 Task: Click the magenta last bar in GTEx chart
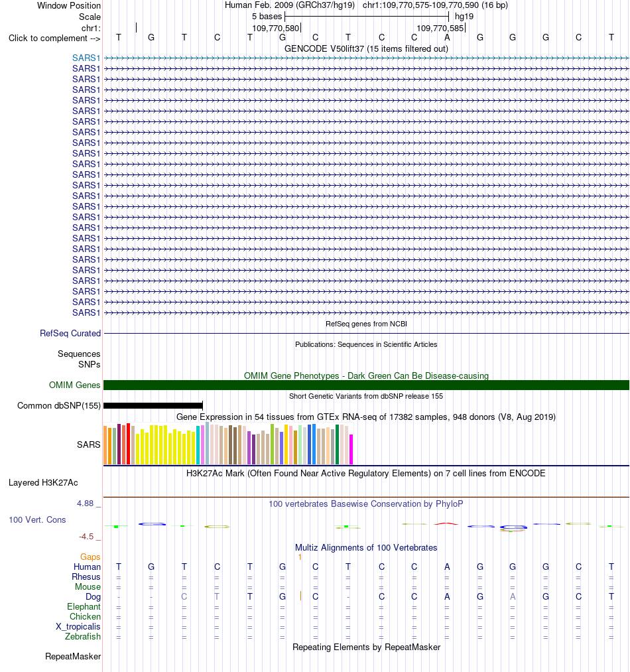(x=351, y=450)
